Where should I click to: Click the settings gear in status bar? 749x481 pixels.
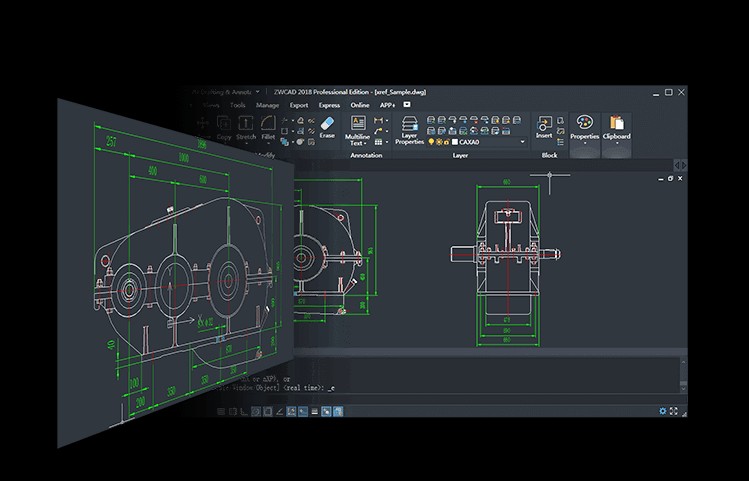point(662,410)
